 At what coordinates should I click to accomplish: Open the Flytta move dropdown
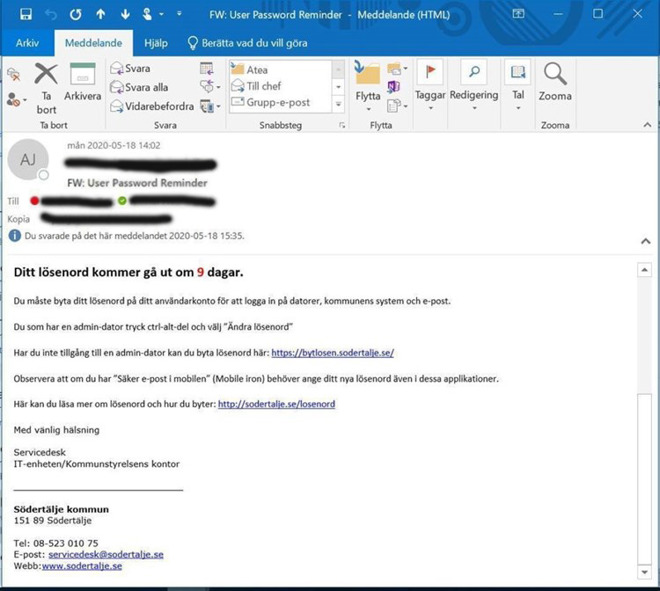coord(368,84)
